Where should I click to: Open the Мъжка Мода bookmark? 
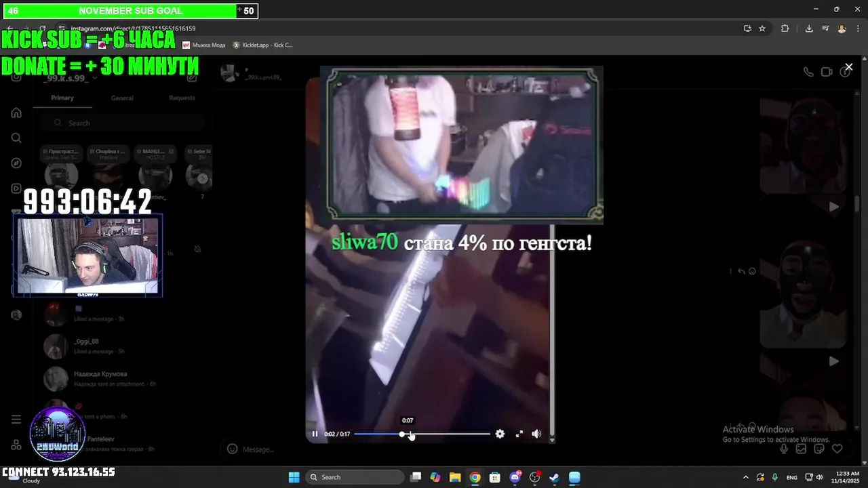203,45
